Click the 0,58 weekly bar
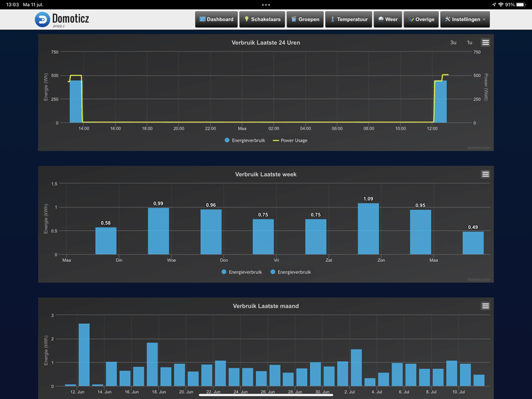 tap(106, 241)
